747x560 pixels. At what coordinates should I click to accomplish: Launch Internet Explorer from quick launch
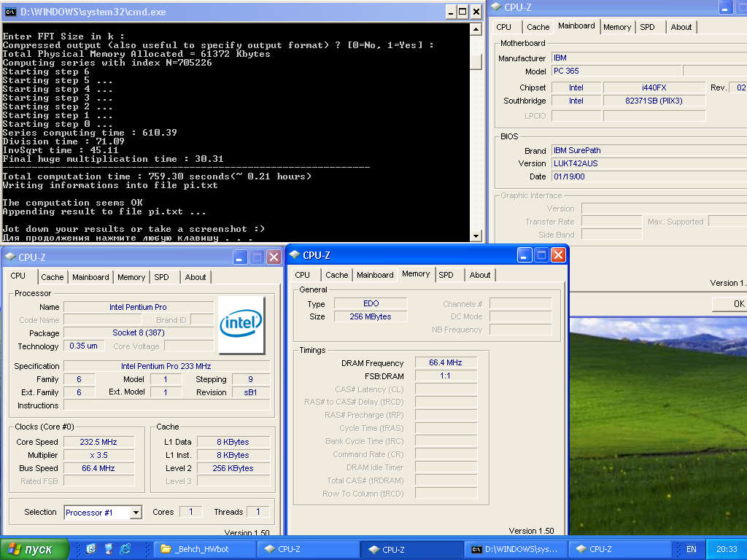pos(125,549)
